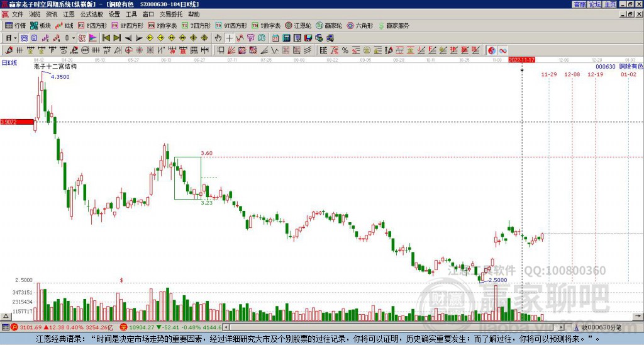Open the 江恩 menu
The height and width of the screenshot is (345, 644).
tap(69, 13)
